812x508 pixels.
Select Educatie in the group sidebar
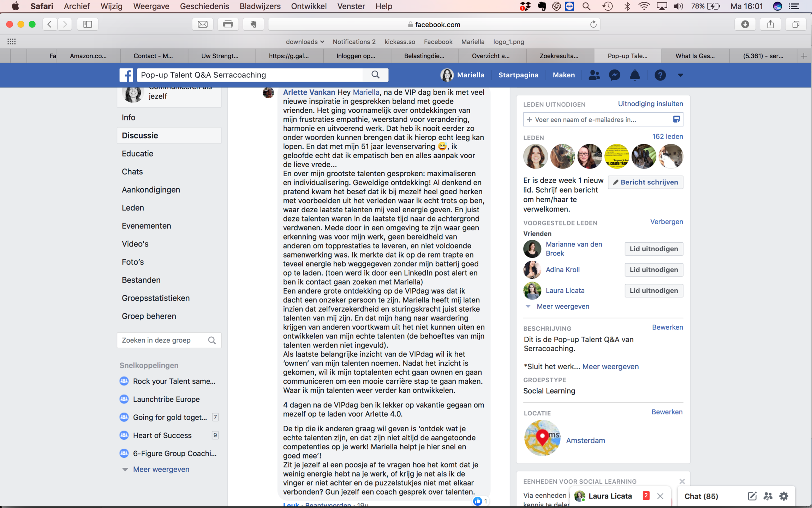coord(137,153)
